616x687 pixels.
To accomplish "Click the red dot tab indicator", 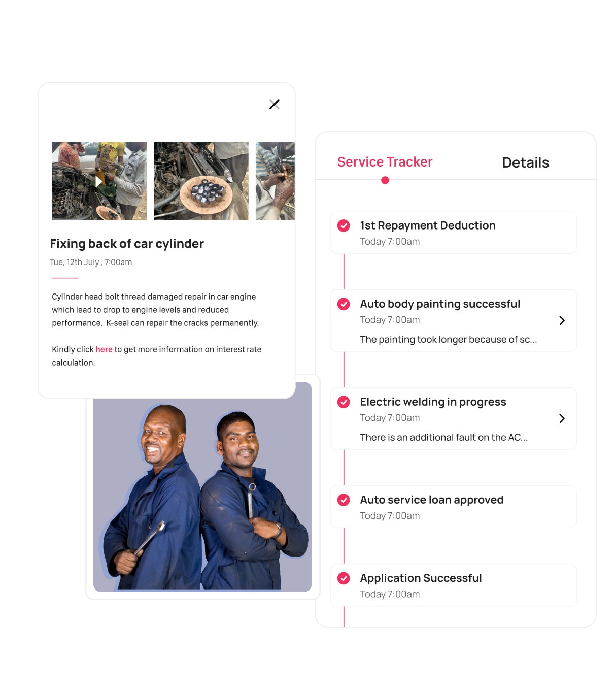I will (385, 180).
